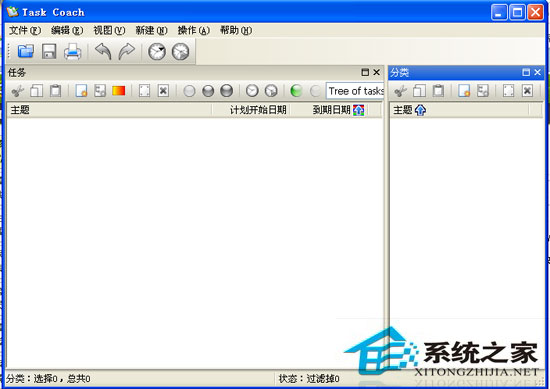Paste in the 分类 panel toolbar
550x389 pixels.
pyautogui.click(x=438, y=91)
